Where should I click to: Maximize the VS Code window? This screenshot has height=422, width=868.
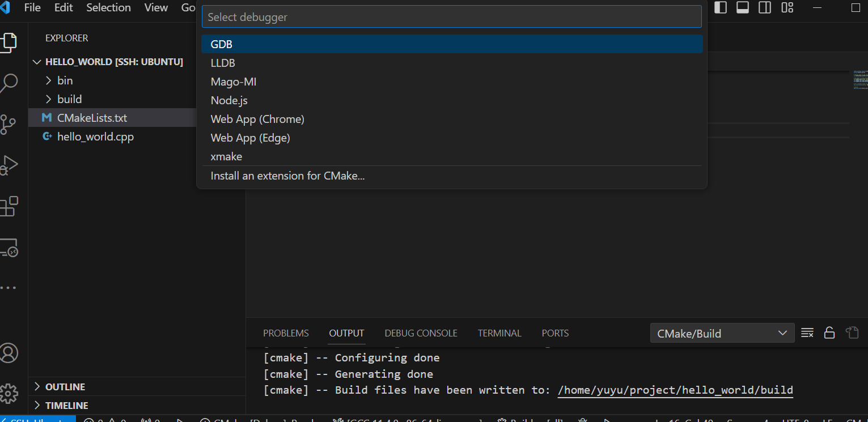(x=856, y=7)
